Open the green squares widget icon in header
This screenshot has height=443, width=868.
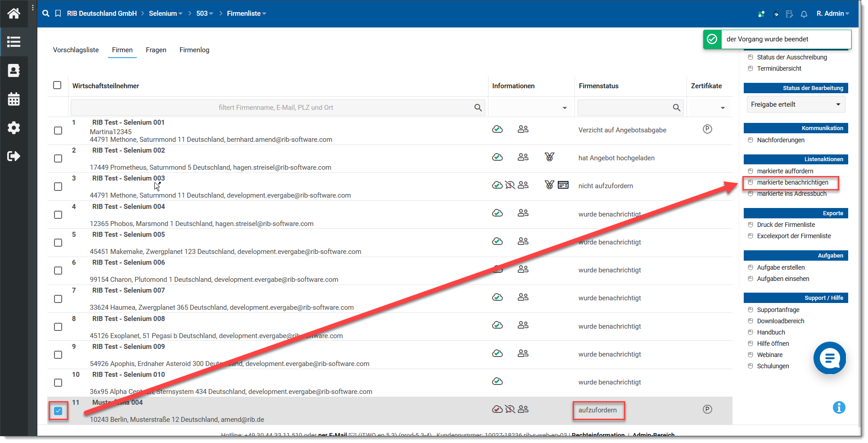coord(761,14)
